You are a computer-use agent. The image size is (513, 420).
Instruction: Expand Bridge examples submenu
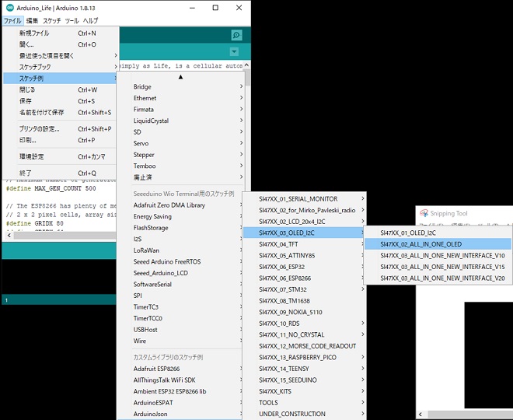(181, 87)
